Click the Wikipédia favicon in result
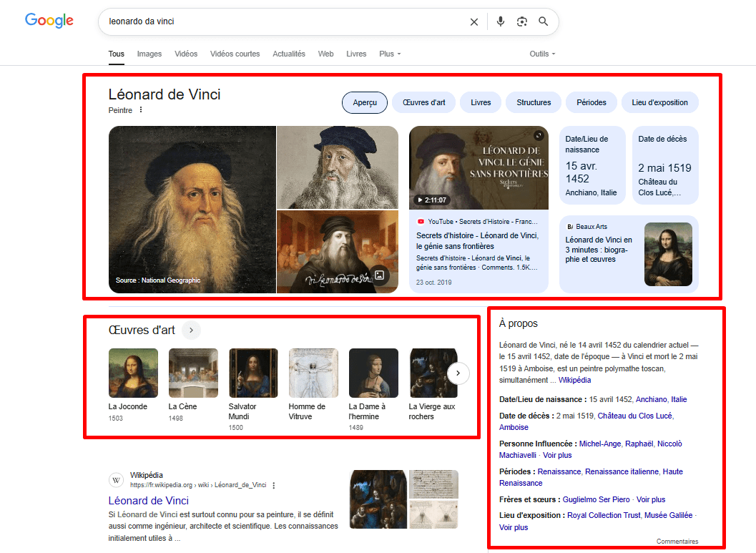Screen dimensions: 756x553 116,480
